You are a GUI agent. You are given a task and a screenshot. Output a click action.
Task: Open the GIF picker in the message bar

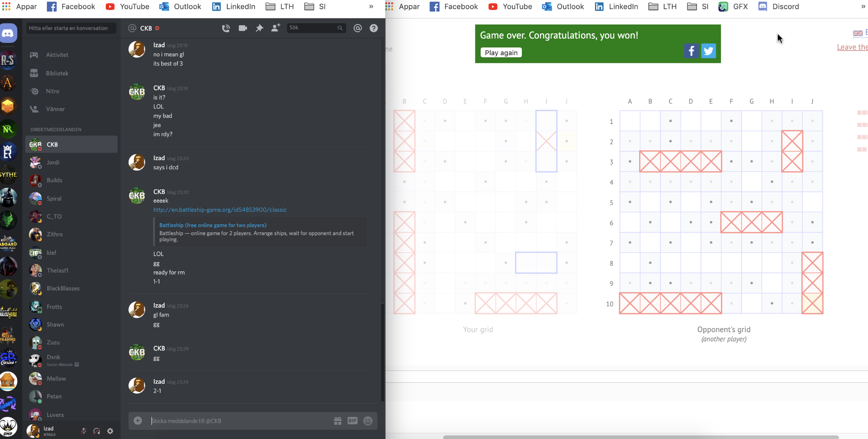click(352, 421)
